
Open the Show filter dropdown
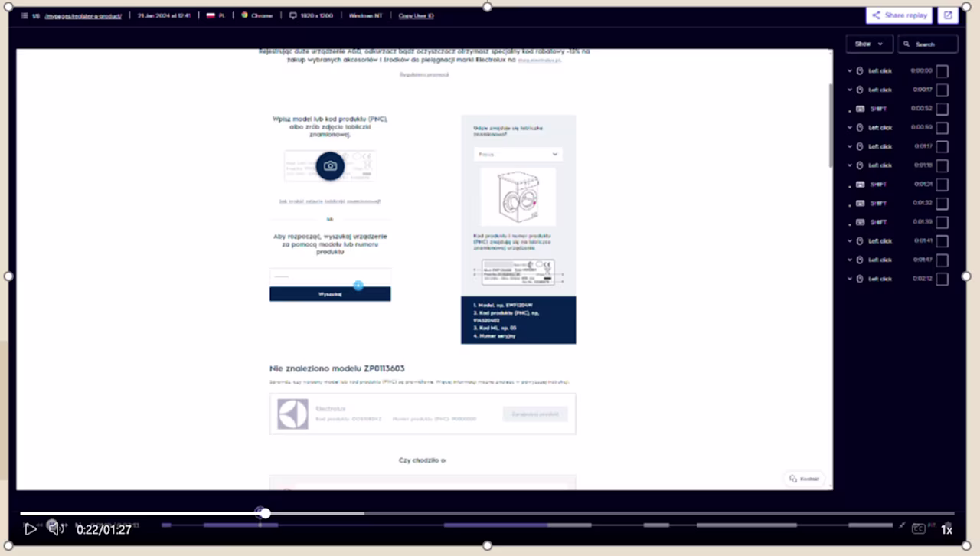pyautogui.click(x=869, y=44)
